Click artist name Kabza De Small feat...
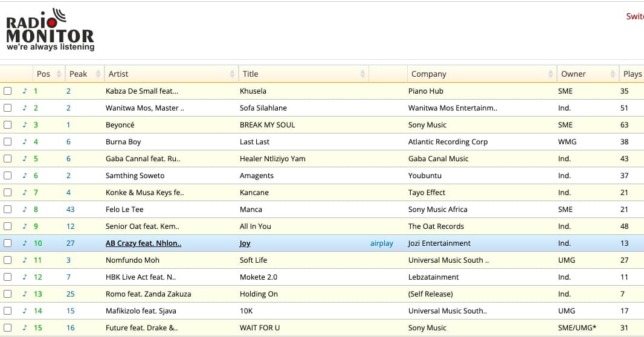This screenshot has width=644, height=337. click(x=142, y=91)
